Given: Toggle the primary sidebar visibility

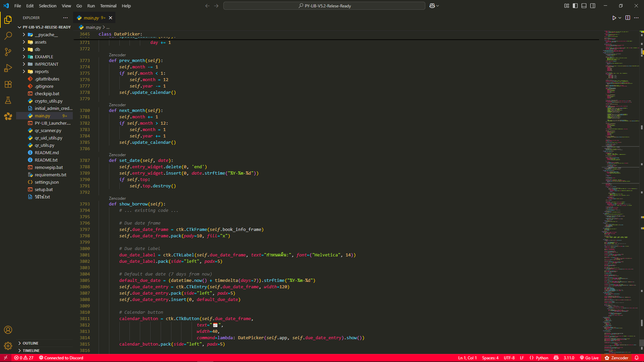Looking at the screenshot, I should [x=575, y=6].
